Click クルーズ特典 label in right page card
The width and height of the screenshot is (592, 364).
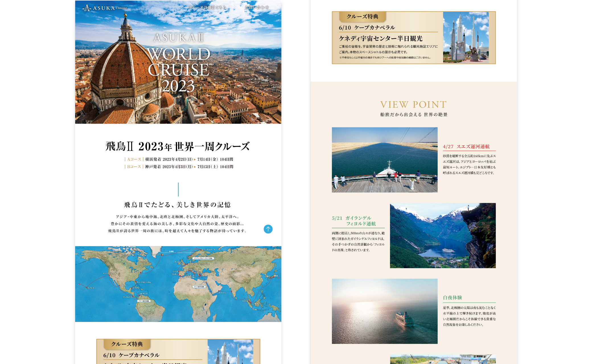(362, 16)
